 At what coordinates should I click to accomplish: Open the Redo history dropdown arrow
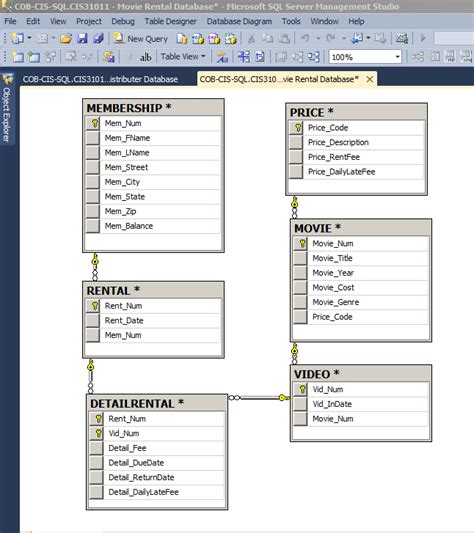[x=344, y=38]
